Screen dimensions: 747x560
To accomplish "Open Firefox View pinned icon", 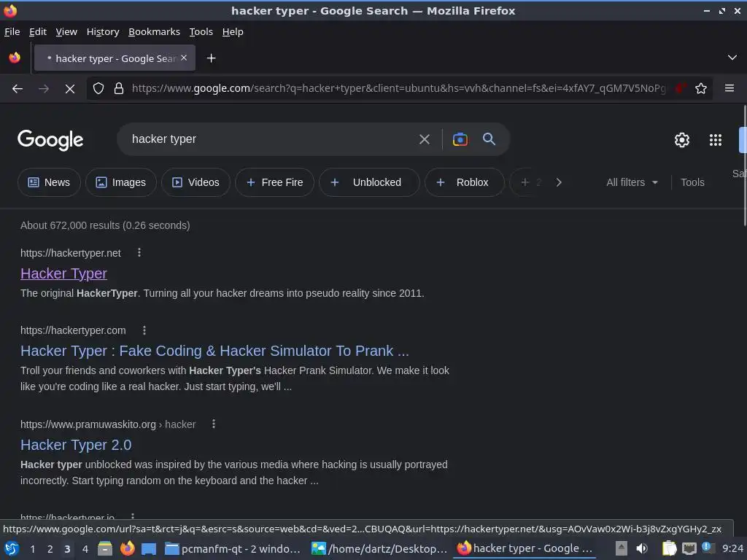I will (15, 58).
